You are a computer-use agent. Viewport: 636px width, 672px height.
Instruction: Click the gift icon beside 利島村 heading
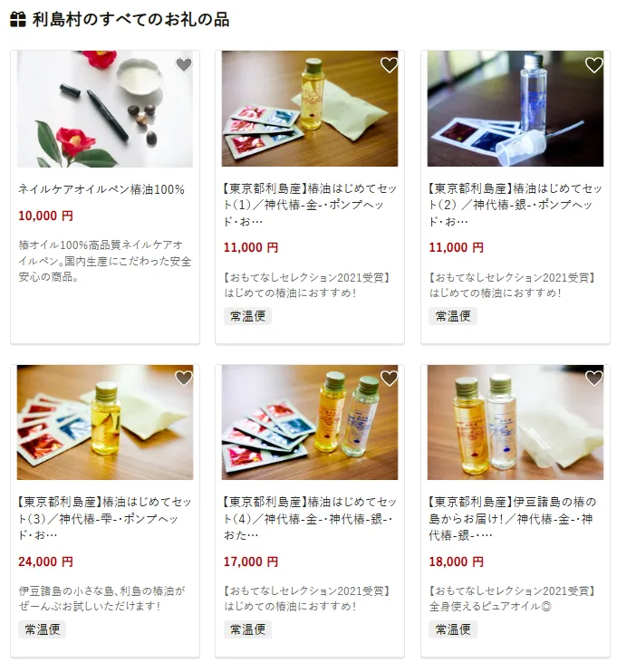tap(18, 20)
